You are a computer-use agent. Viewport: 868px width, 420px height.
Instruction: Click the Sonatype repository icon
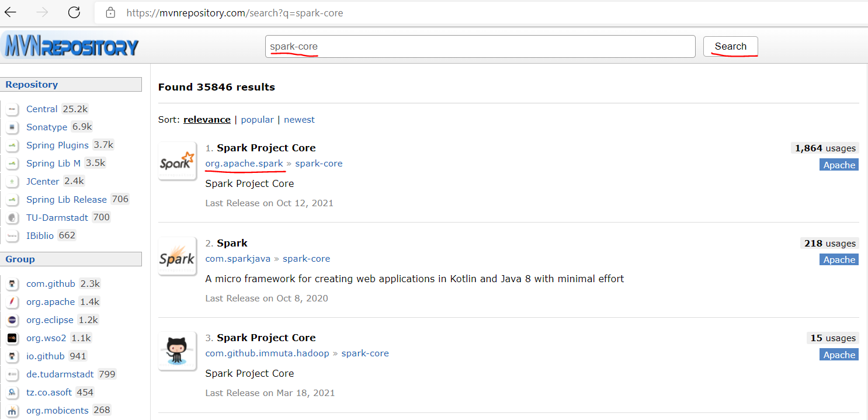(x=12, y=127)
